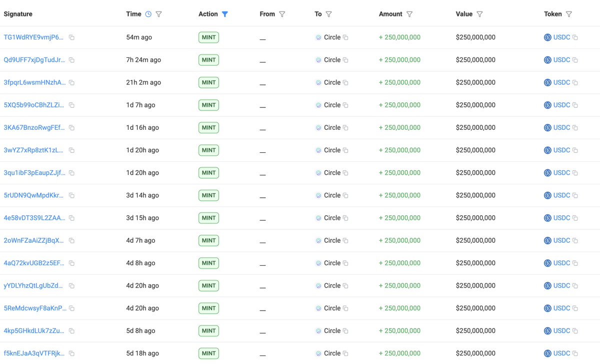Open the Value column filter

479,14
